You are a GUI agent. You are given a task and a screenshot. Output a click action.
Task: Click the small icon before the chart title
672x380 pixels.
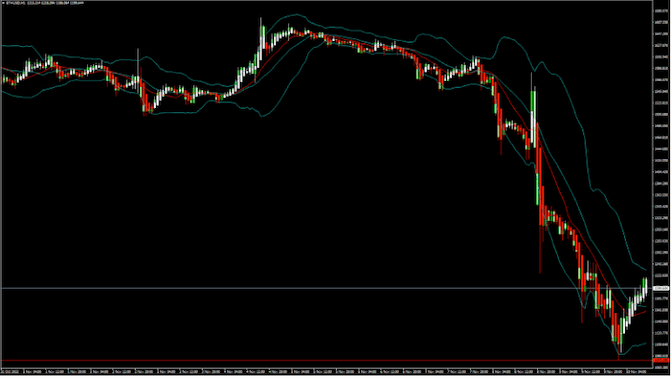[3, 3]
